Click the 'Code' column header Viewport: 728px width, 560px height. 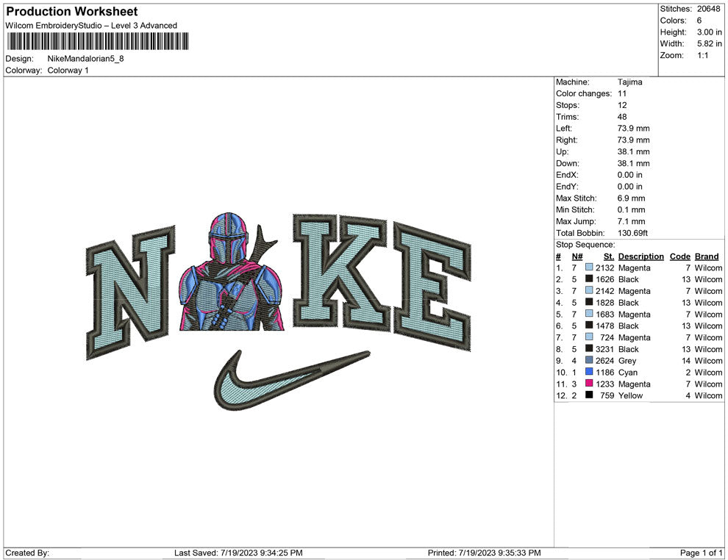click(680, 256)
